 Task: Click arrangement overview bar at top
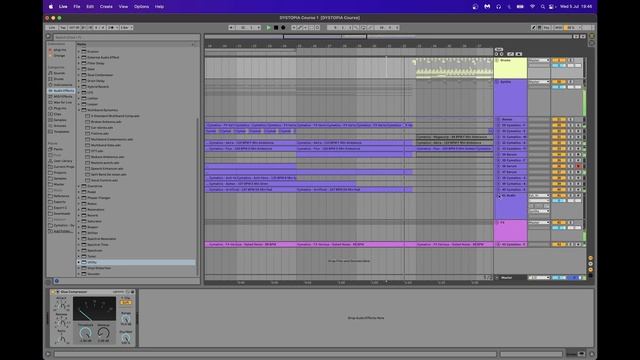coord(388,37)
